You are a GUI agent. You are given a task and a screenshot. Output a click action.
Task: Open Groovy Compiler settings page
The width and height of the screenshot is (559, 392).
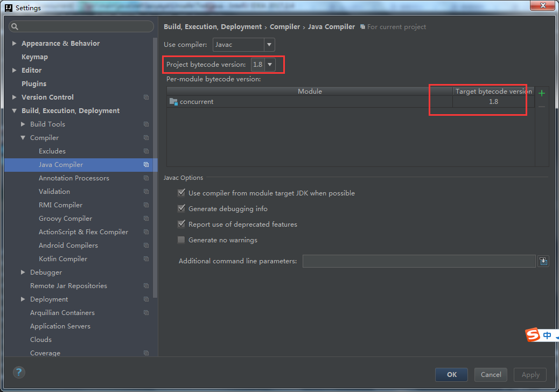(x=65, y=219)
